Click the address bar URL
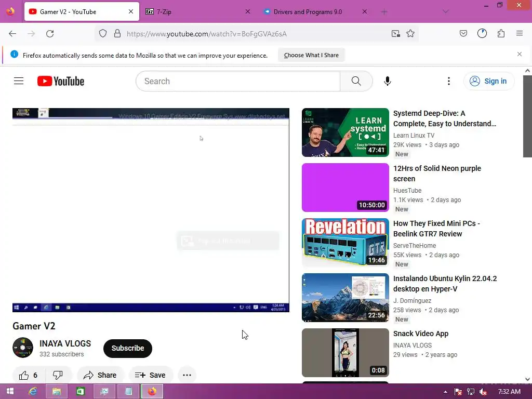The image size is (532, 399). (207, 34)
